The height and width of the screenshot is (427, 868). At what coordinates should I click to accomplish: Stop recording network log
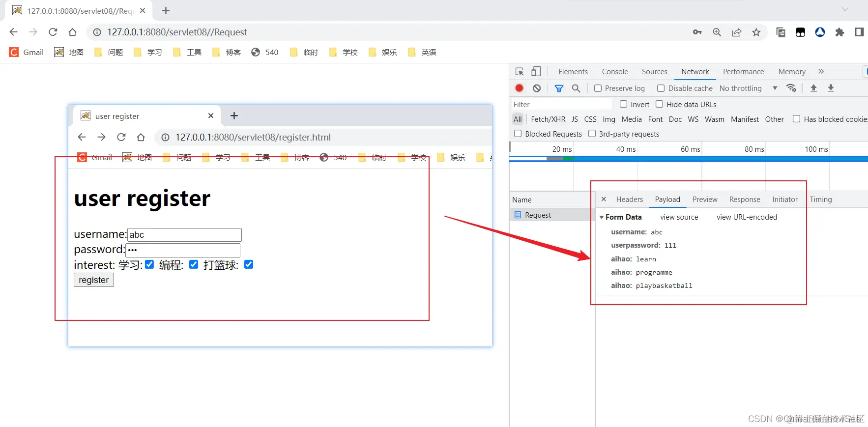coord(519,88)
